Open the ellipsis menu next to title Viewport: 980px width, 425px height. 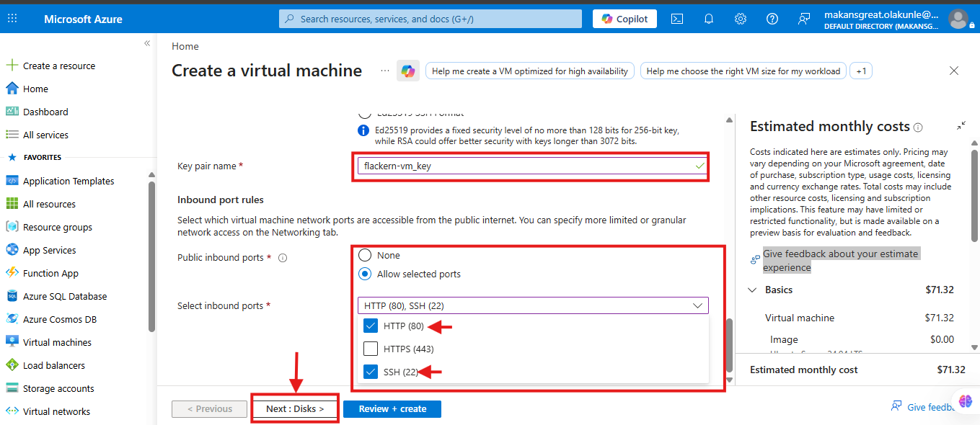[x=384, y=71]
